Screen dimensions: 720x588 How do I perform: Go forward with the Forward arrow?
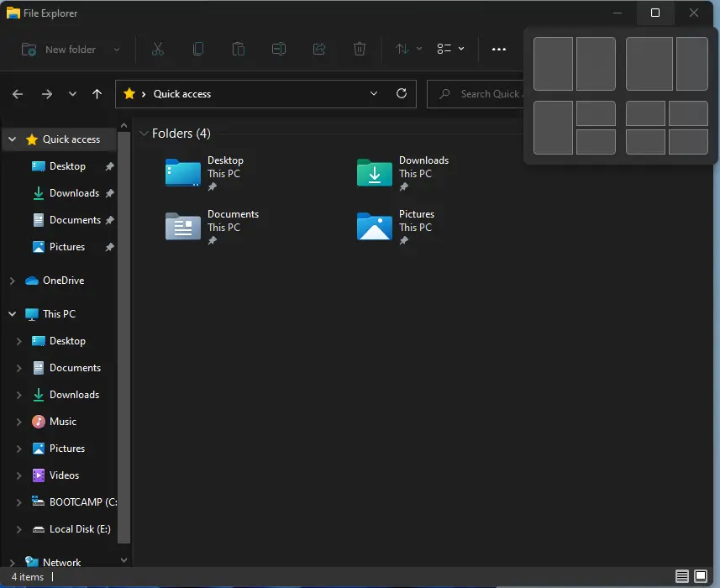click(47, 94)
